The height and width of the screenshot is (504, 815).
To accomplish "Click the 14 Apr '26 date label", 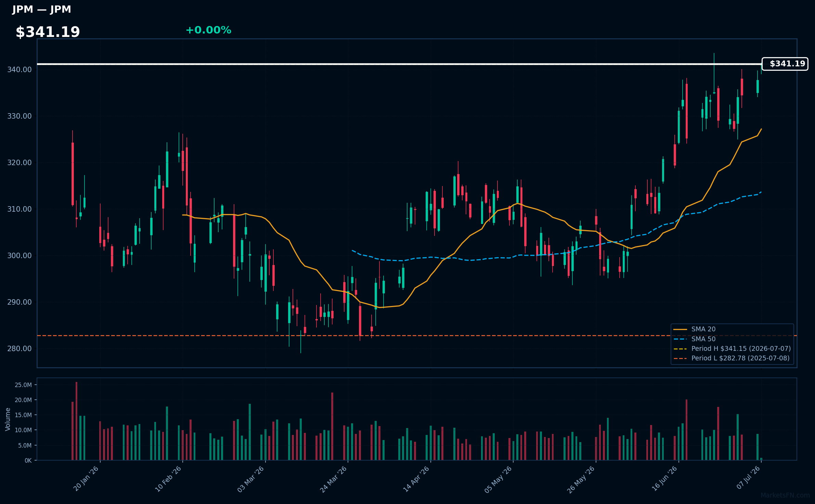I will pyautogui.click(x=416, y=479).
